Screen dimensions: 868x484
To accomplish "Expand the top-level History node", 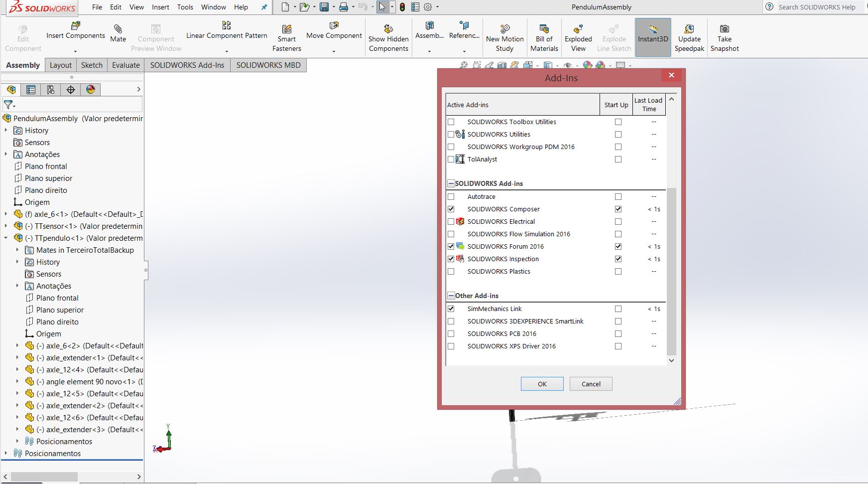I will coord(6,130).
